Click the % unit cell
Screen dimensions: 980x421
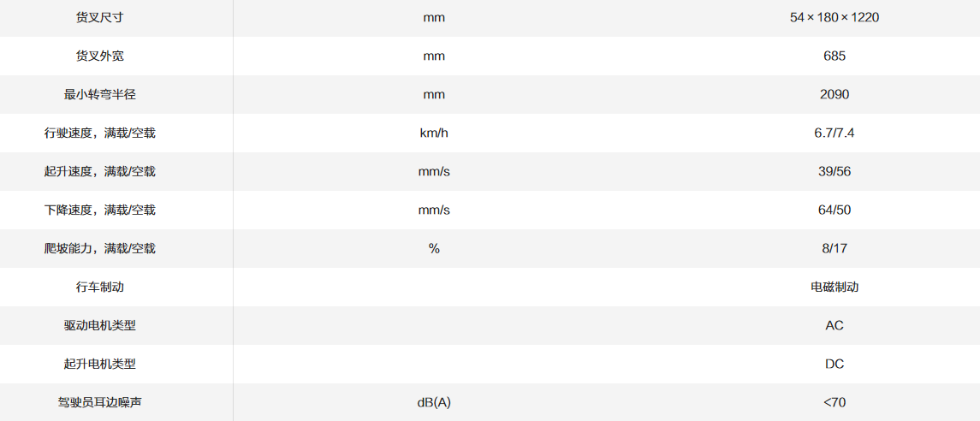coord(434,248)
